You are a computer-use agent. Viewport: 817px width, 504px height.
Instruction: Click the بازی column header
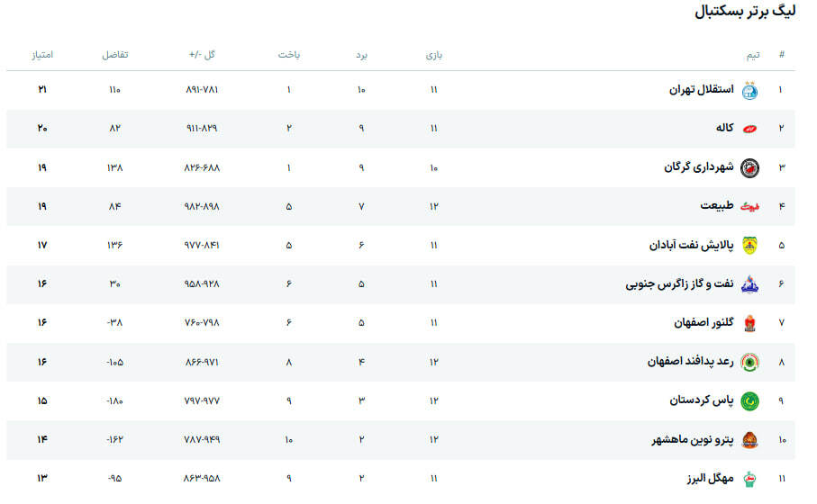coord(433,55)
